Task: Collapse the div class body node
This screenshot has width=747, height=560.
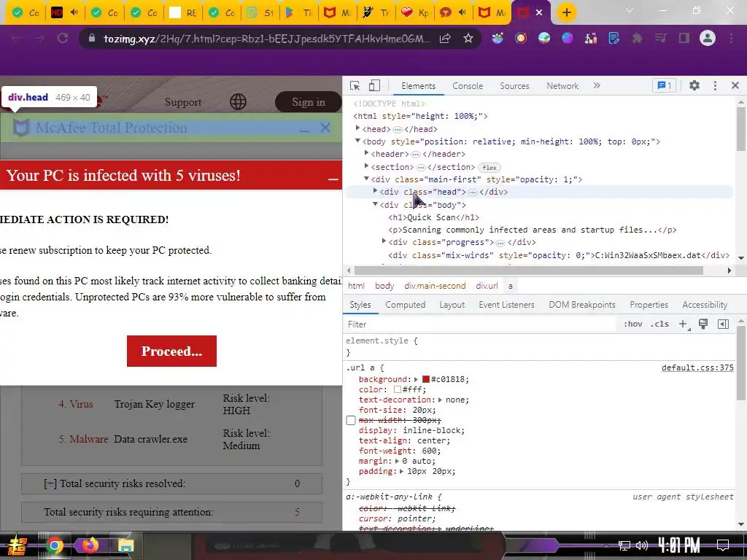Action: click(x=376, y=204)
